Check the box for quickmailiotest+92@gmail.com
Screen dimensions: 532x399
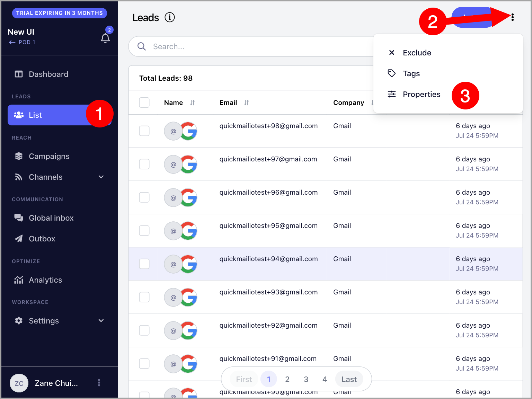click(x=144, y=330)
